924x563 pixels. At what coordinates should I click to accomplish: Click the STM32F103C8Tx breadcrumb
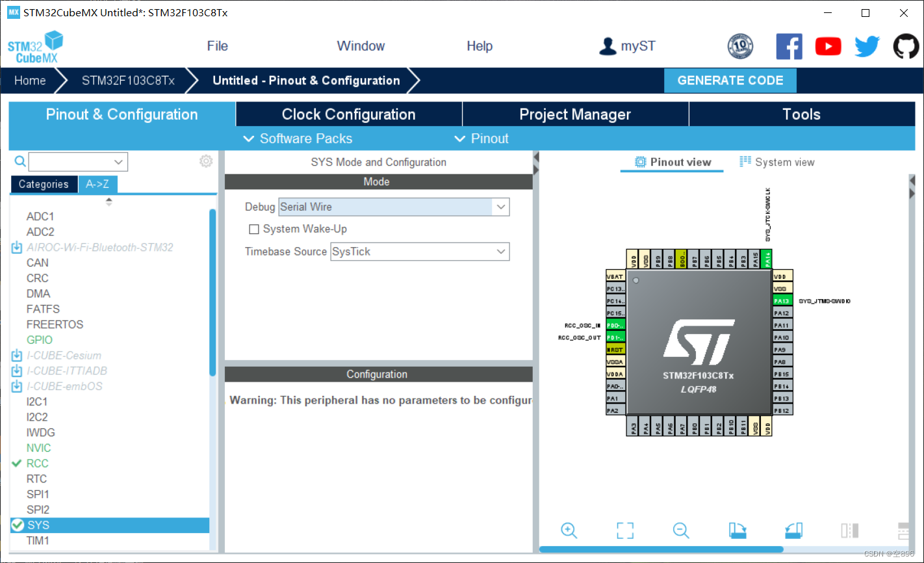128,81
